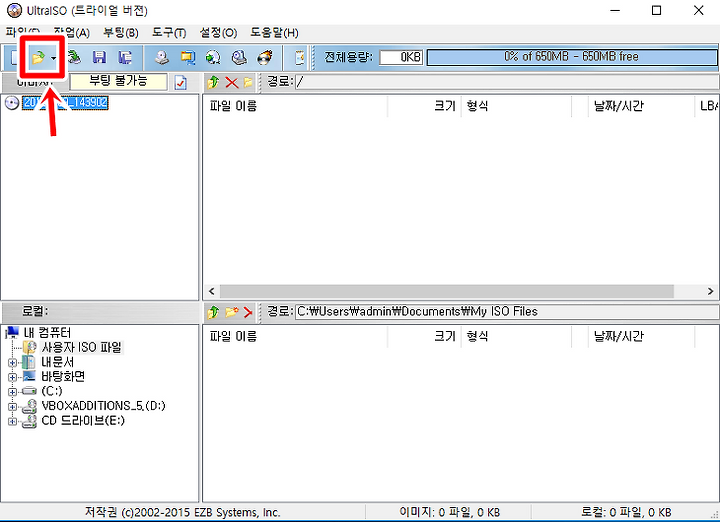Expand the 바탕화면 tree node
Image resolution: width=720 pixels, height=522 pixels.
click(12, 377)
